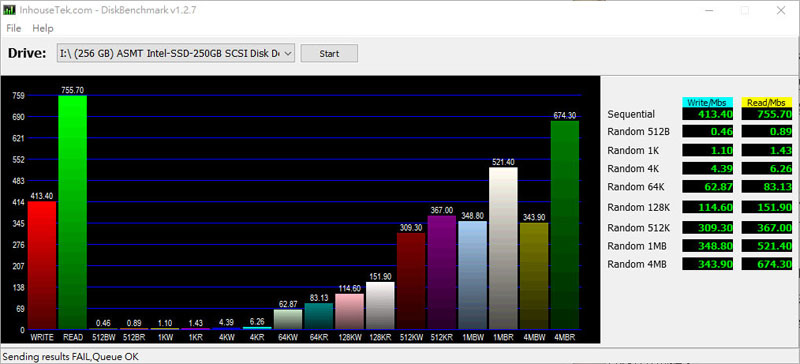Screen dimensions: 800x364
Task: Click the olive 4MBW bar
Action: tap(534, 276)
